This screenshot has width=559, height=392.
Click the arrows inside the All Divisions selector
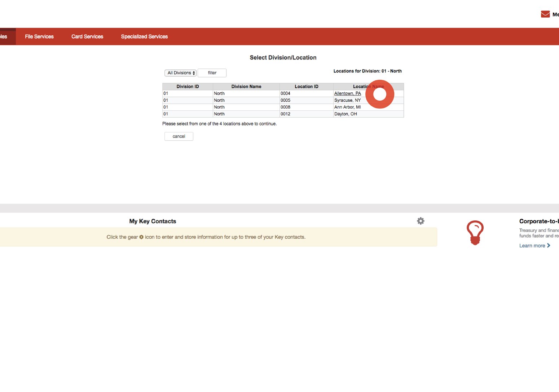point(193,73)
